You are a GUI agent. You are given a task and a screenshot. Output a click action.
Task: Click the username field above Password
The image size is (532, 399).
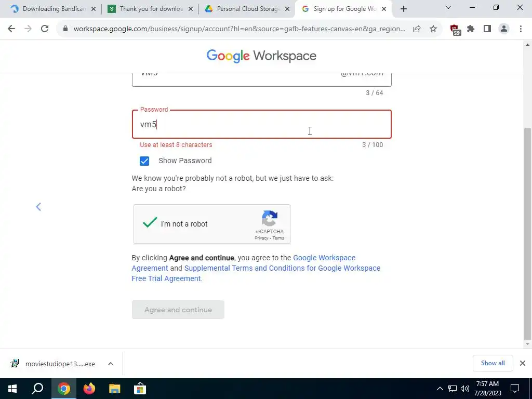(262, 79)
